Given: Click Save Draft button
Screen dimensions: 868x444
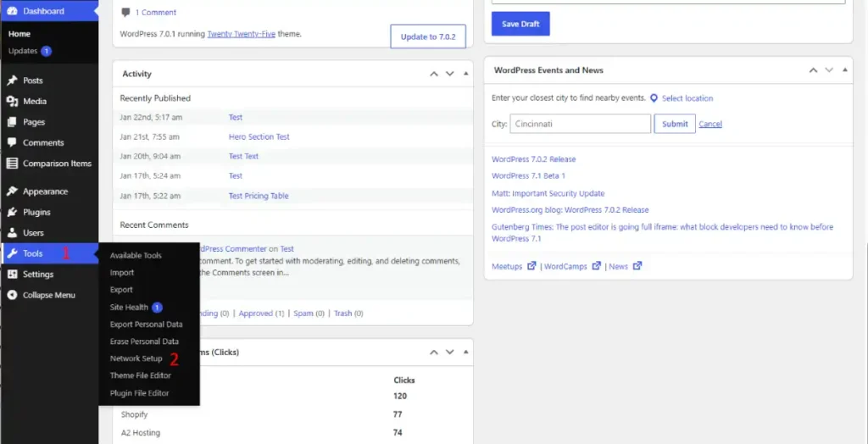Looking at the screenshot, I should tap(520, 24).
